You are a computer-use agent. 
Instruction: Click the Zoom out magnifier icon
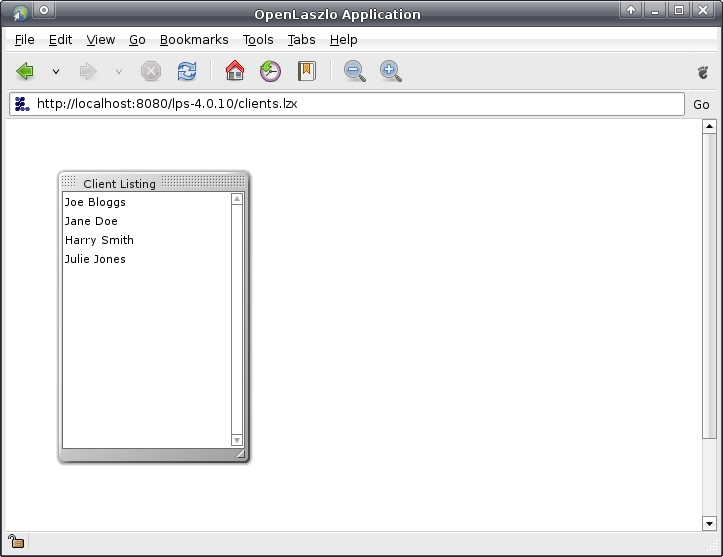[x=354, y=71]
